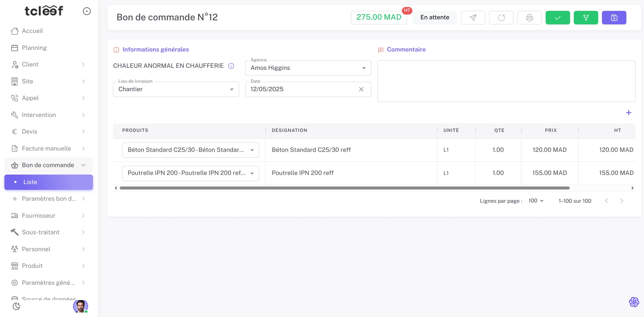Click the refresh icon next to send
The width and height of the screenshot is (644, 317).
pyautogui.click(x=501, y=17)
